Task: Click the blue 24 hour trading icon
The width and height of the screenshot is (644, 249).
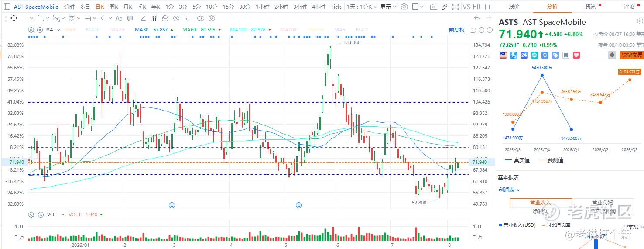Action: [524, 55]
